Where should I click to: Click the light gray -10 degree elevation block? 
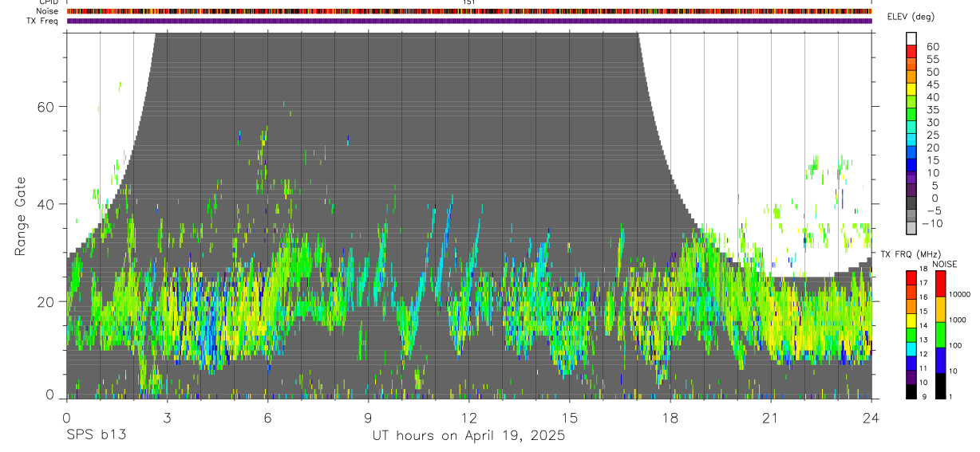point(911,228)
